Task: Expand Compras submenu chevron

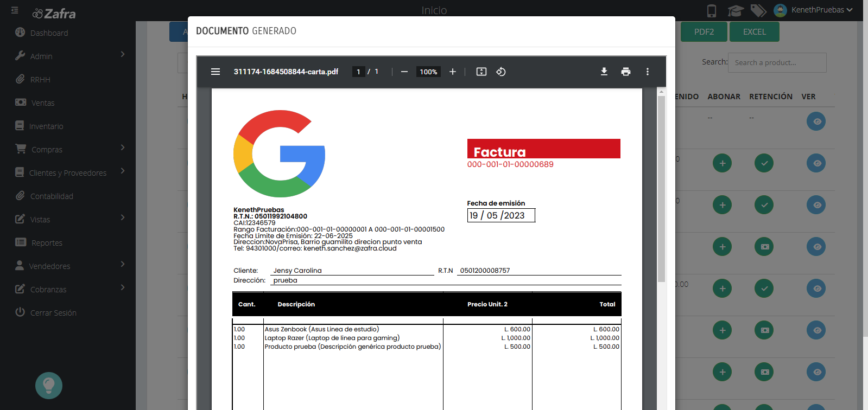Action: click(x=123, y=148)
